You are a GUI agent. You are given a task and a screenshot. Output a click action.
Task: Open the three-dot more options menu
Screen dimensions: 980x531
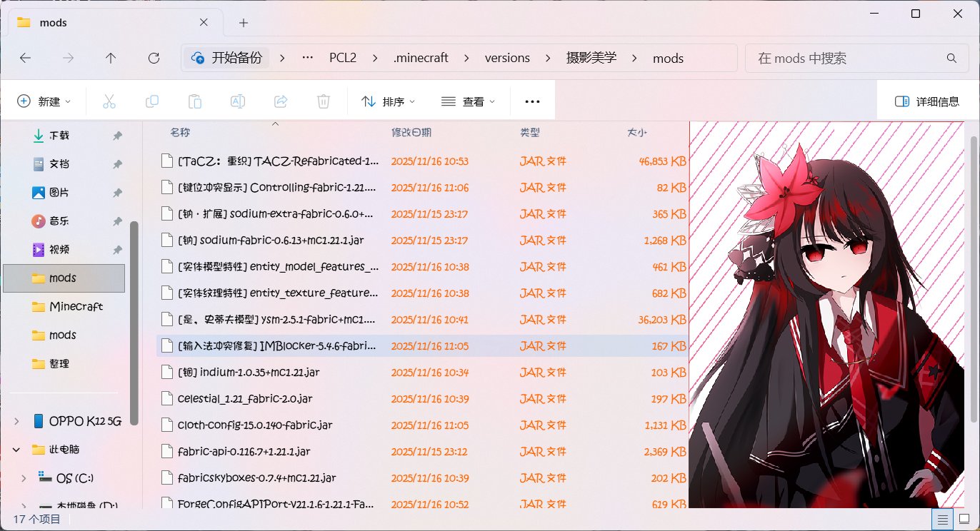point(532,101)
